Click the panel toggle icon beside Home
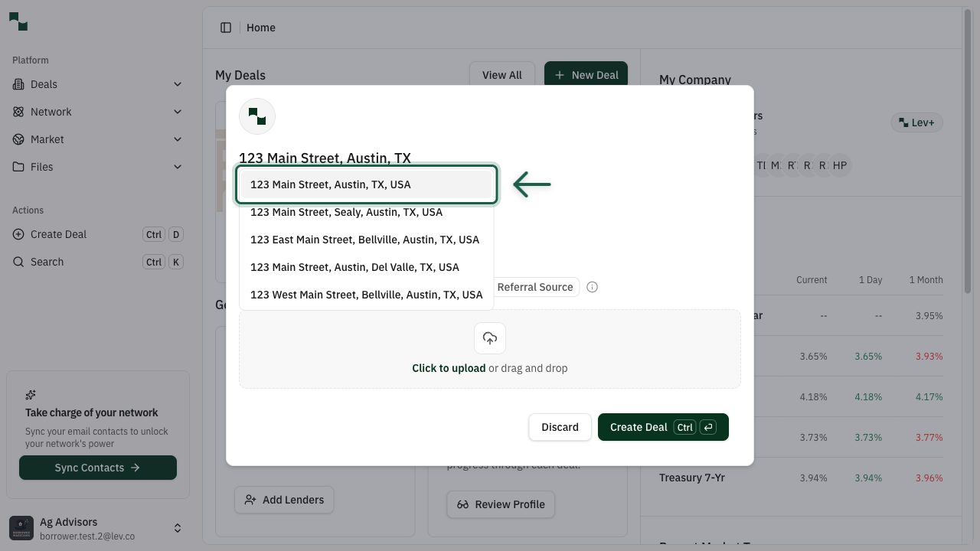980x551 pixels. pyautogui.click(x=226, y=27)
